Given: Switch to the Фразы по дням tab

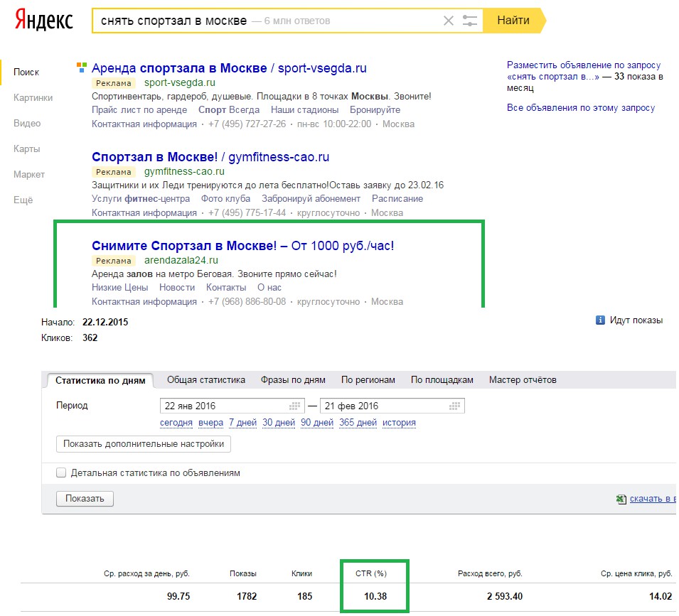Looking at the screenshot, I should (x=293, y=380).
